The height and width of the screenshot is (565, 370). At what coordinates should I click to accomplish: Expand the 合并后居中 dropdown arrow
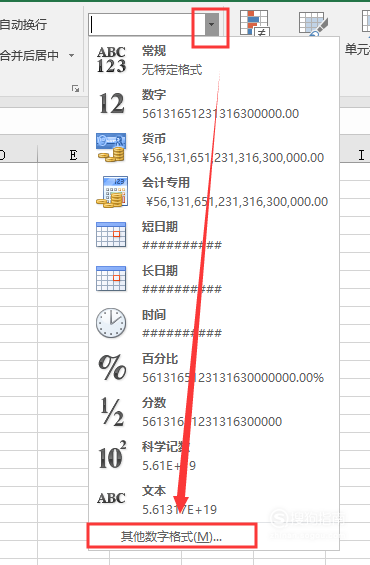click(x=71, y=55)
